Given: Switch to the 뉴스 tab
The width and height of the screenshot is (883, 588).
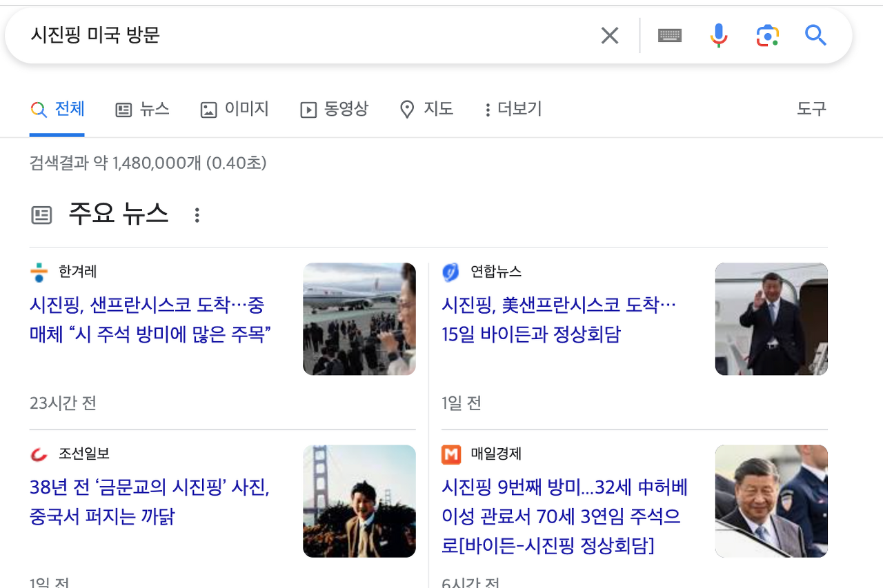Looking at the screenshot, I should pos(142,109).
